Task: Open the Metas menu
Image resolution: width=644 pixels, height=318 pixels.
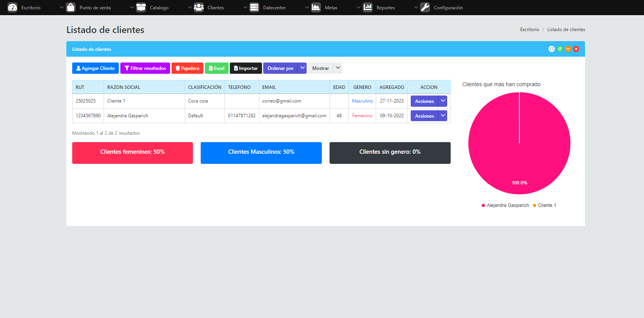Action: (331, 8)
